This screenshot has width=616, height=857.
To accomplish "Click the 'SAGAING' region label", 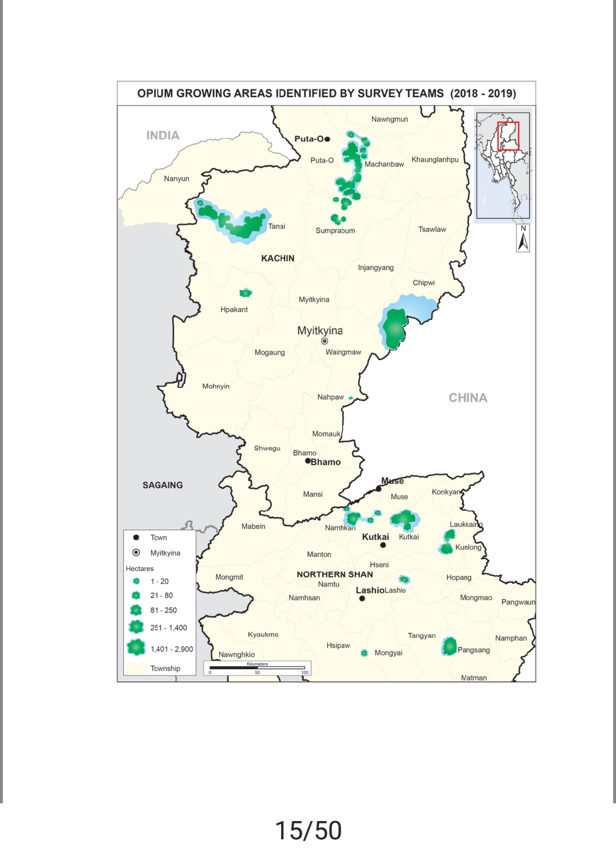I will click(x=163, y=485).
